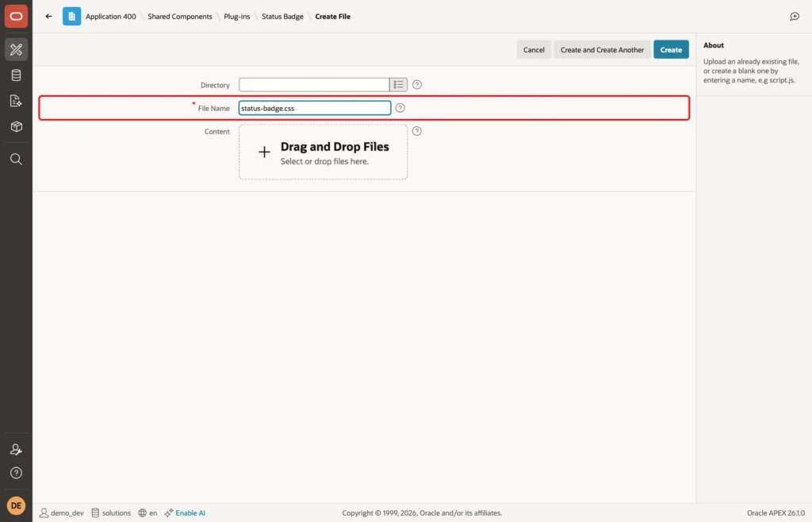Click the Oracle APEX 26.1.0 version text
The image size is (812, 522).
776,512
